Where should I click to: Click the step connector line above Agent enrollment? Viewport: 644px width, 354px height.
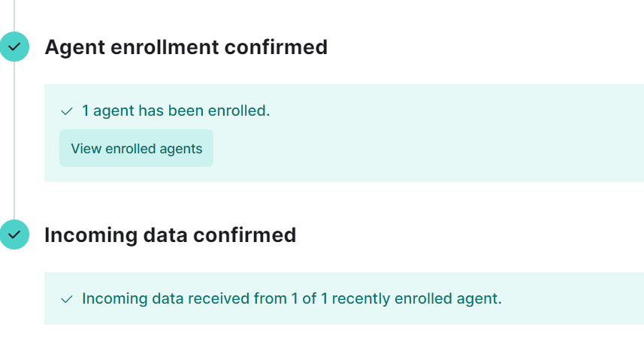click(x=14, y=16)
